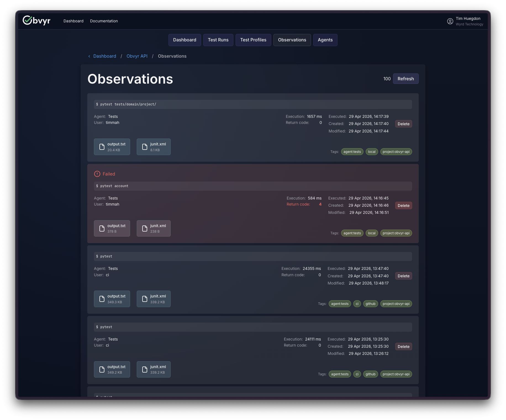Click the ci tag on the 13:47:40 observation
The width and height of the screenshot is (506, 420).
point(357,304)
